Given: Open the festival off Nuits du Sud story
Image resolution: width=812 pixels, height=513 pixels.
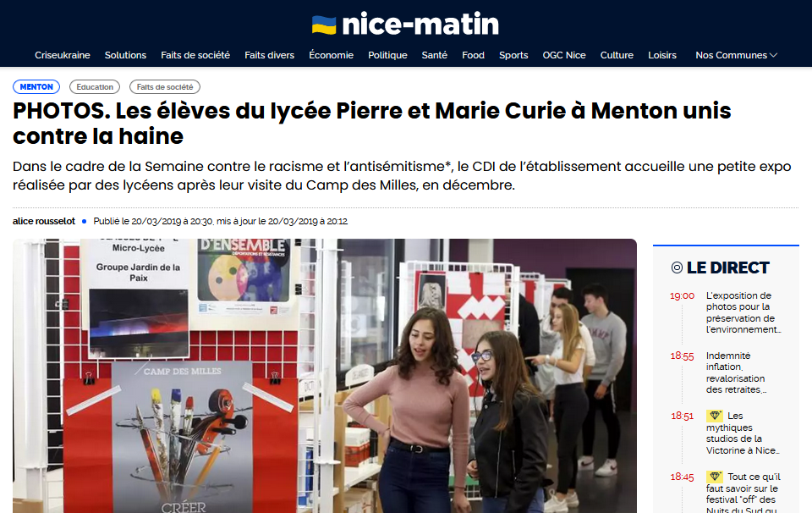Looking at the screenshot, I should click(743, 493).
